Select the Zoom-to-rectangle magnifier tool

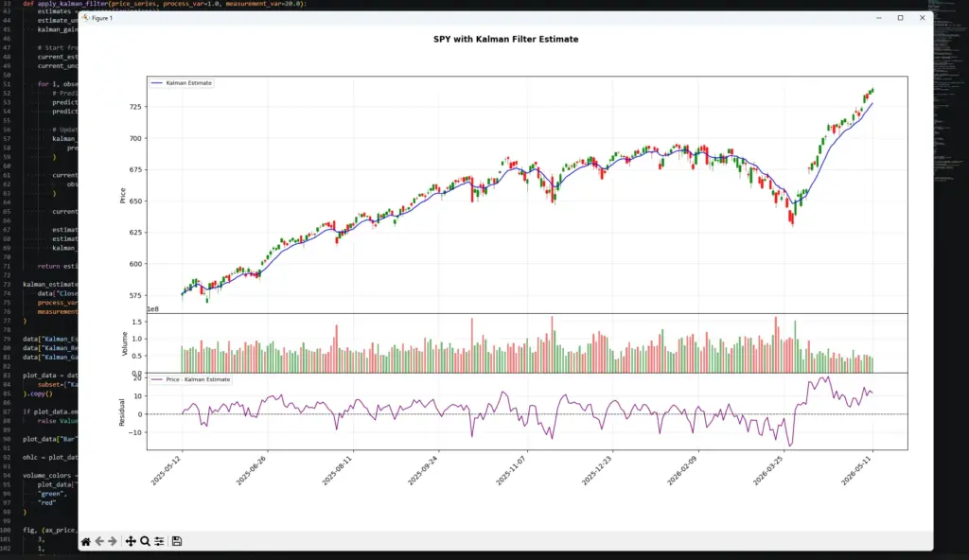[145, 541]
